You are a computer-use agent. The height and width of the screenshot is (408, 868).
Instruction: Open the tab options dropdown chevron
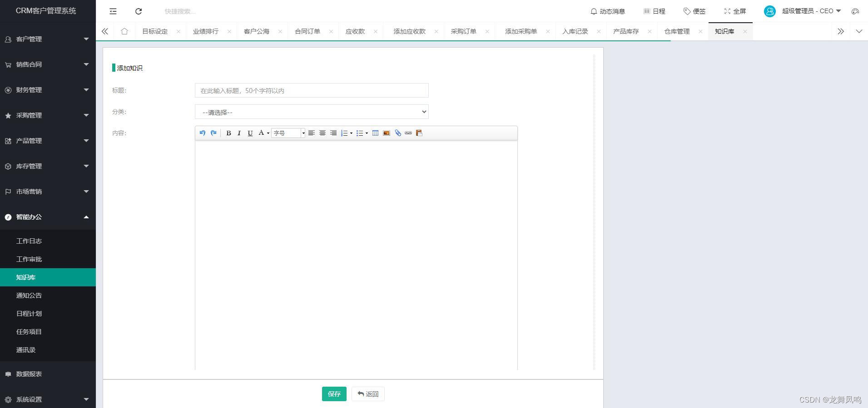[859, 31]
